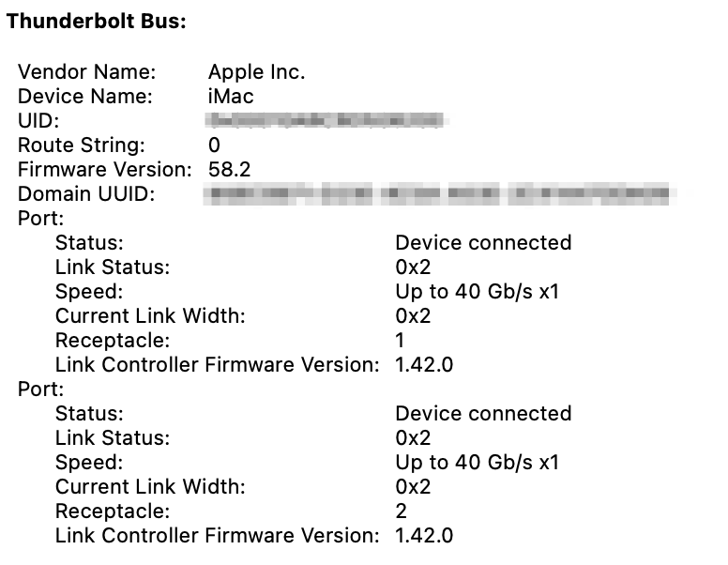The height and width of the screenshot is (565, 728).
Task: Click first port's Link Controller Firmware Version label
Action: click(x=218, y=364)
